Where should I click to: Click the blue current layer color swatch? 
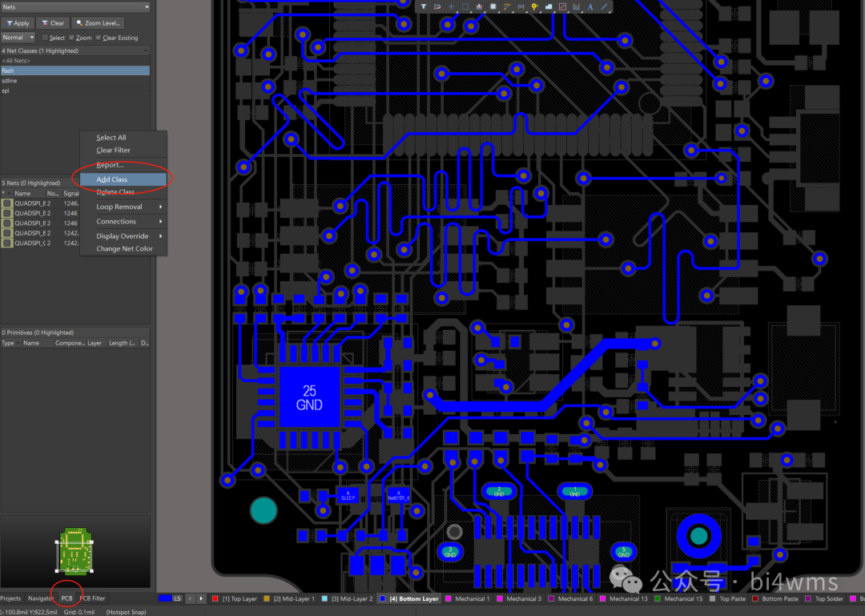pyautogui.click(x=165, y=598)
